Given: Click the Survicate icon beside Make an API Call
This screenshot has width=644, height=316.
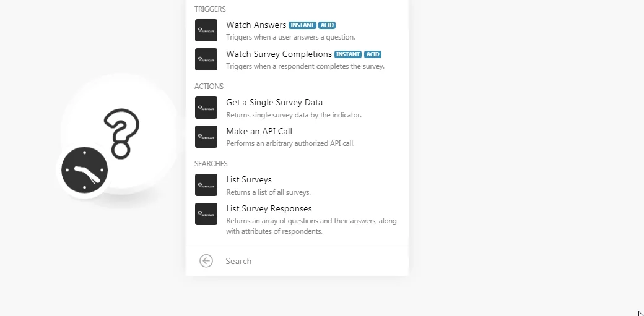Looking at the screenshot, I should 206,137.
